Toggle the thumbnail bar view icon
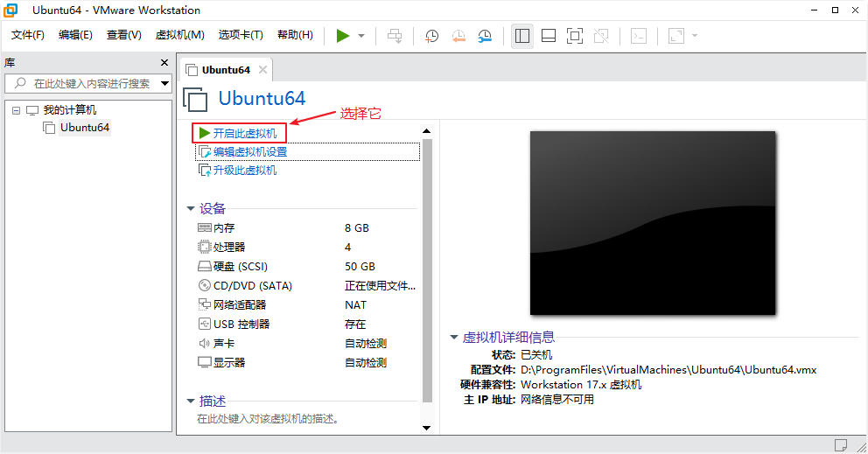Screen dimensions: 868x454 click(x=549, y=36)
